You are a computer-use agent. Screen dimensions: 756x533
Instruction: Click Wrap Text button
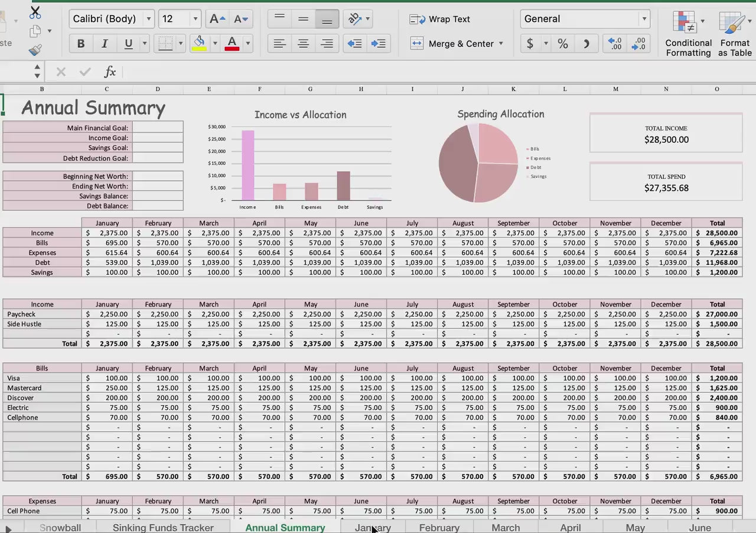click(x=440, y=19)
